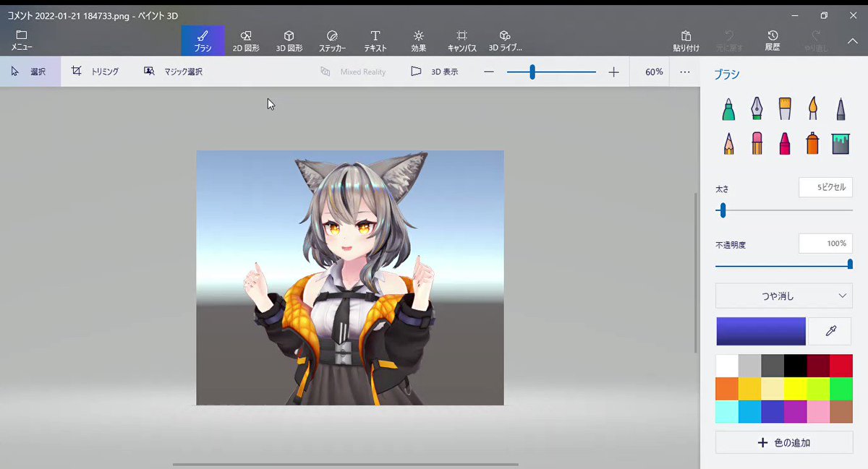The width and height of the screenshot is (868, 469).
Task: Select the flat oil brush
Action: [785, 109]
